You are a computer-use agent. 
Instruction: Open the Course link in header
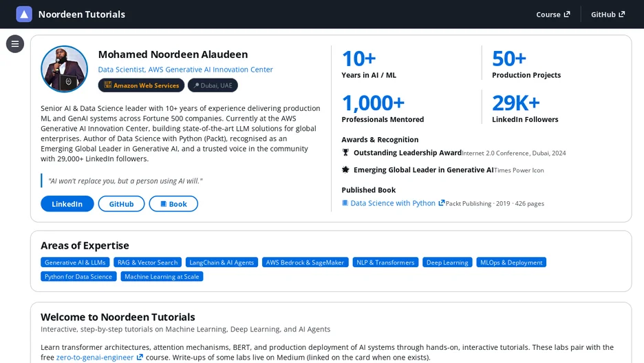point(552,14)
